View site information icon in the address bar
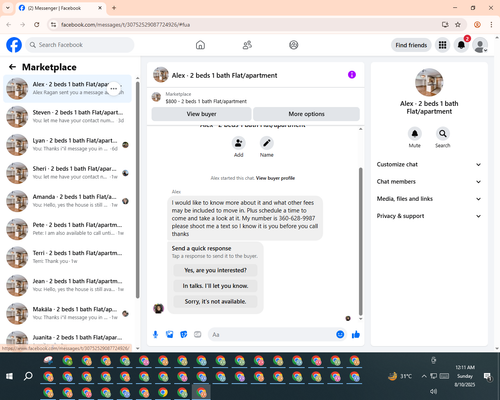This screenshot has width=500, height=400. tap(53, 25)
